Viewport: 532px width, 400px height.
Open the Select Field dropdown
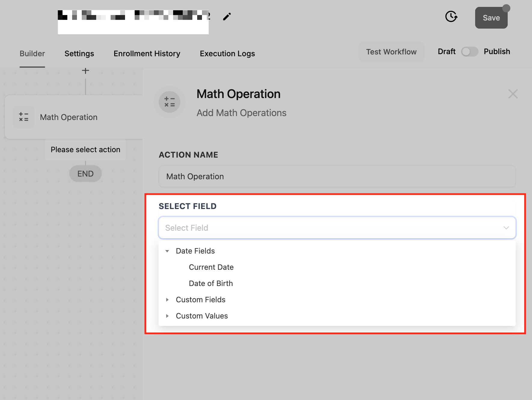tap(337, 228)
